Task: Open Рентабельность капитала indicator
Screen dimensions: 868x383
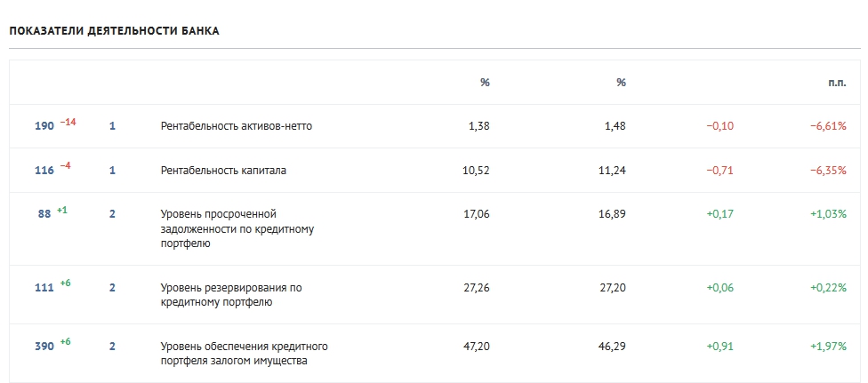Action: pos(223,171)
